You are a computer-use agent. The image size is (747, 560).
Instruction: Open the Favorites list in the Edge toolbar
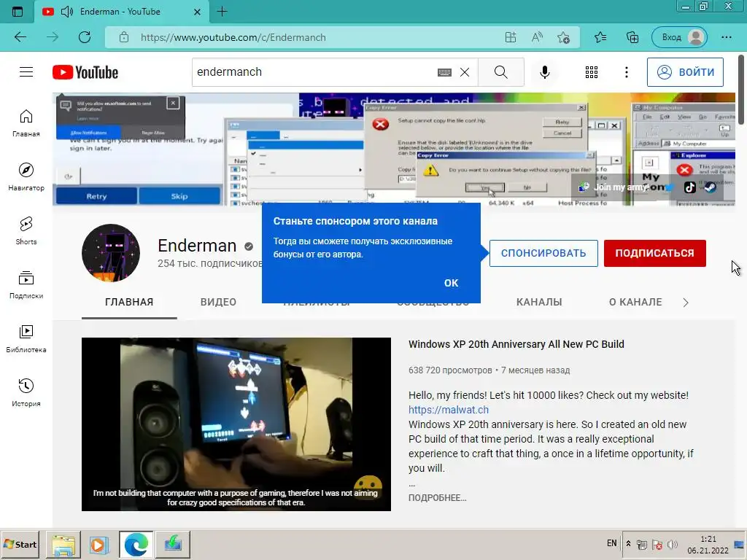tap(600, 37)
